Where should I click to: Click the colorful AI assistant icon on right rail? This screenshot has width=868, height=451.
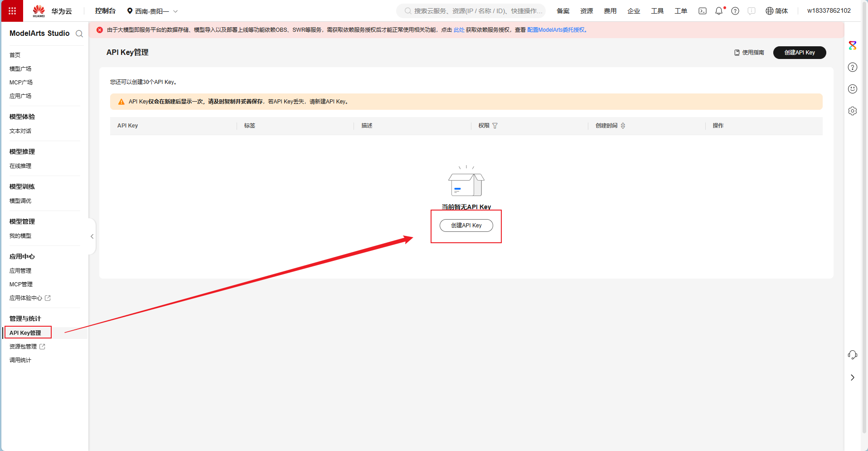[853, 45]
